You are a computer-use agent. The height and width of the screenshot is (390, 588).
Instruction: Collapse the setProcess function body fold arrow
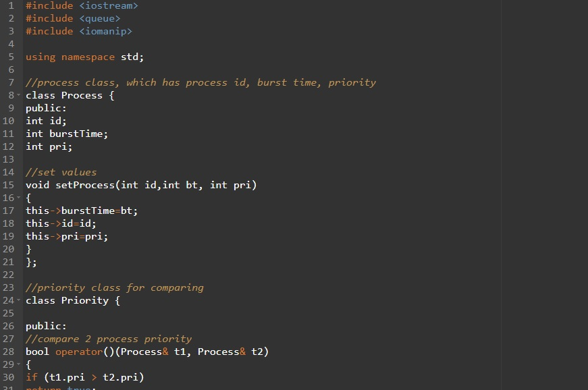[18, 198]
